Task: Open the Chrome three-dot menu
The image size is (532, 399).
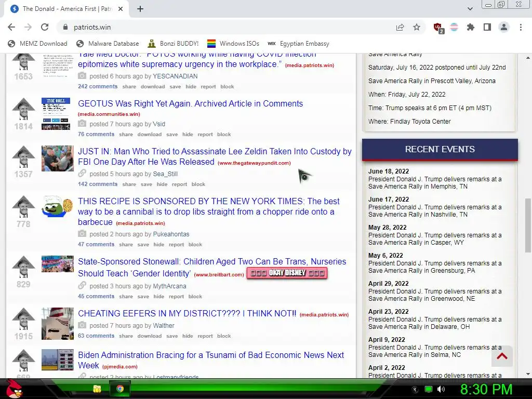Action: (x=521, y=27)
